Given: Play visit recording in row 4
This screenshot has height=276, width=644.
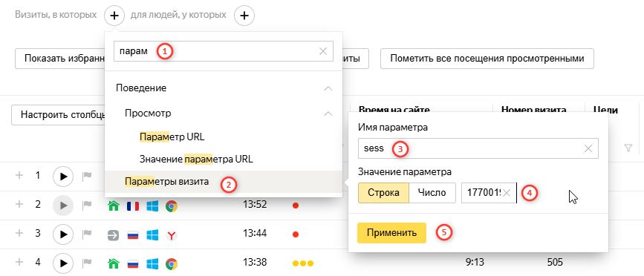Looking at the screenshot, I should (x=63, y=263).
